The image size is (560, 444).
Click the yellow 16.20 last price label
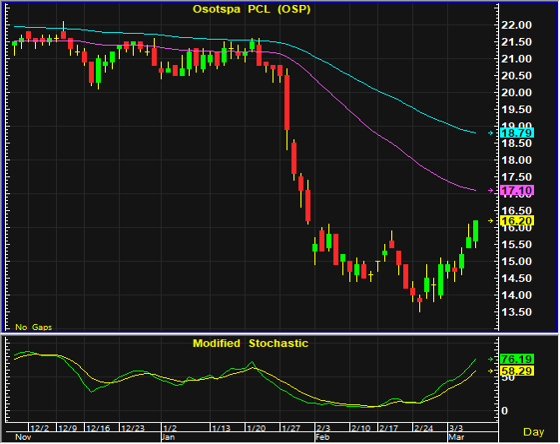coord(517,221)
